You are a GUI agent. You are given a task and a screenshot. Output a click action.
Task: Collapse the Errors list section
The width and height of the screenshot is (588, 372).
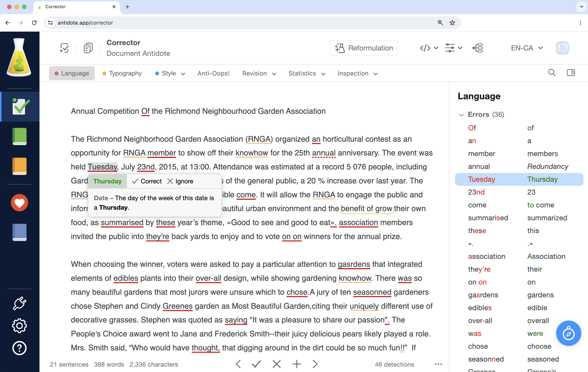[461, 115]
